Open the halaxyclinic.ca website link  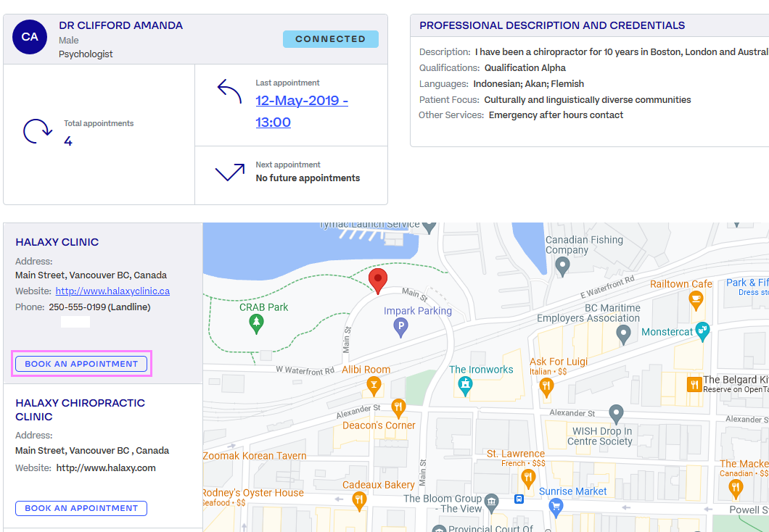tap(112, 291)
